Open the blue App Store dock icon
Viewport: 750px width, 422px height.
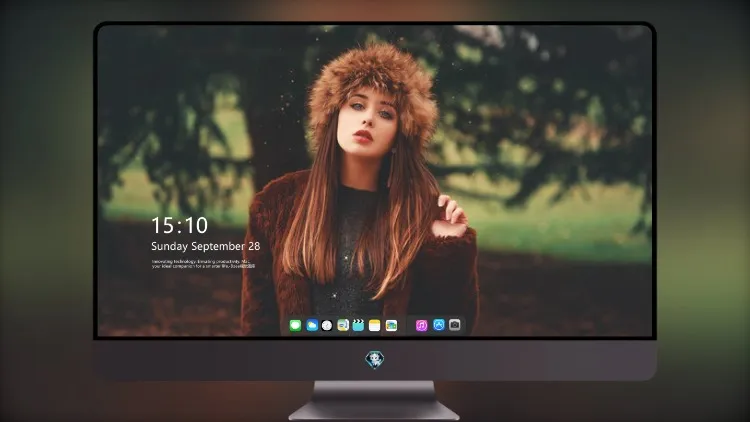pos(439,325)
